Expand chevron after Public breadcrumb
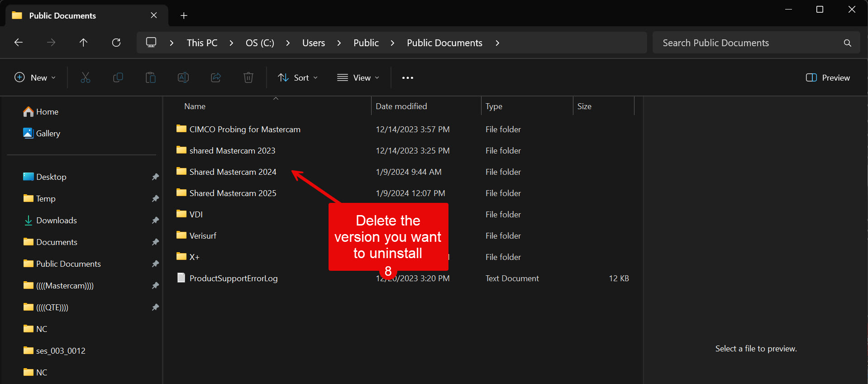 point(392,43)
